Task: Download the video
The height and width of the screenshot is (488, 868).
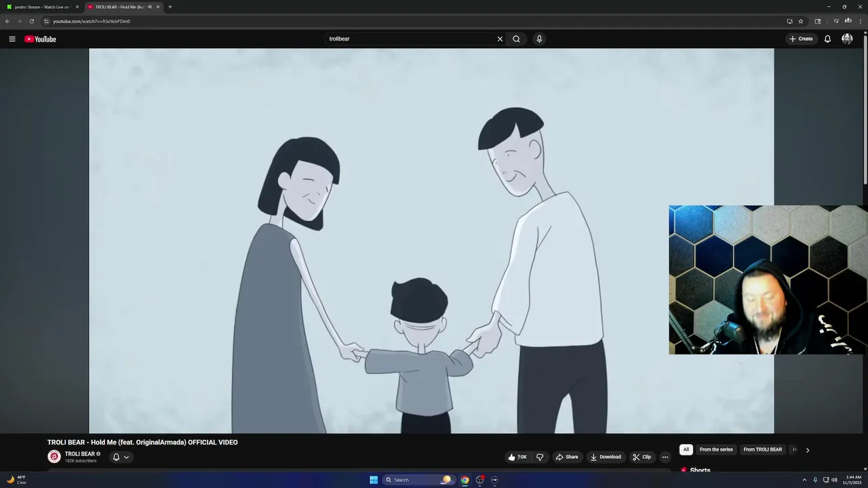Action: 606,457
